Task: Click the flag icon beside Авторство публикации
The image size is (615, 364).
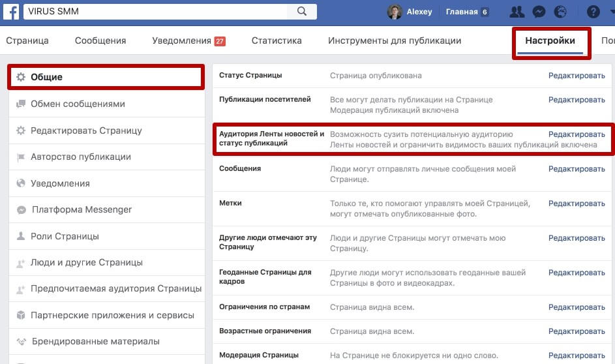Action: point(21,157)
